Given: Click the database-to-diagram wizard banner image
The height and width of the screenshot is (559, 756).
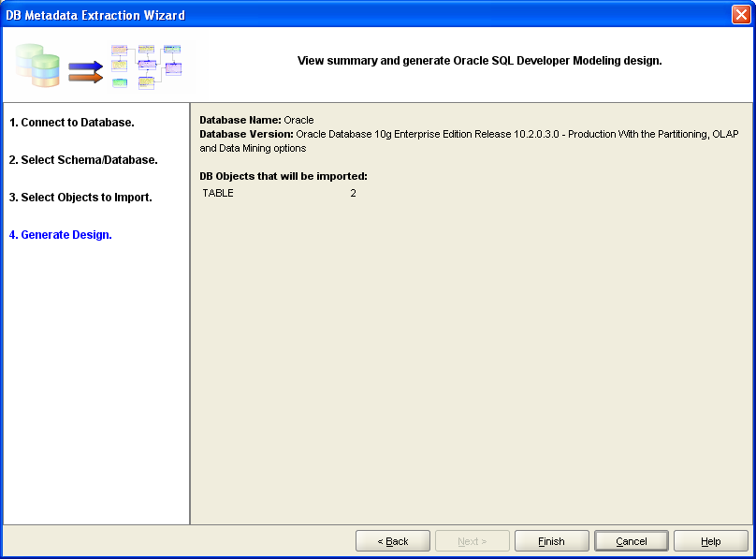Looking at the screenshot, I should (99, 66).
